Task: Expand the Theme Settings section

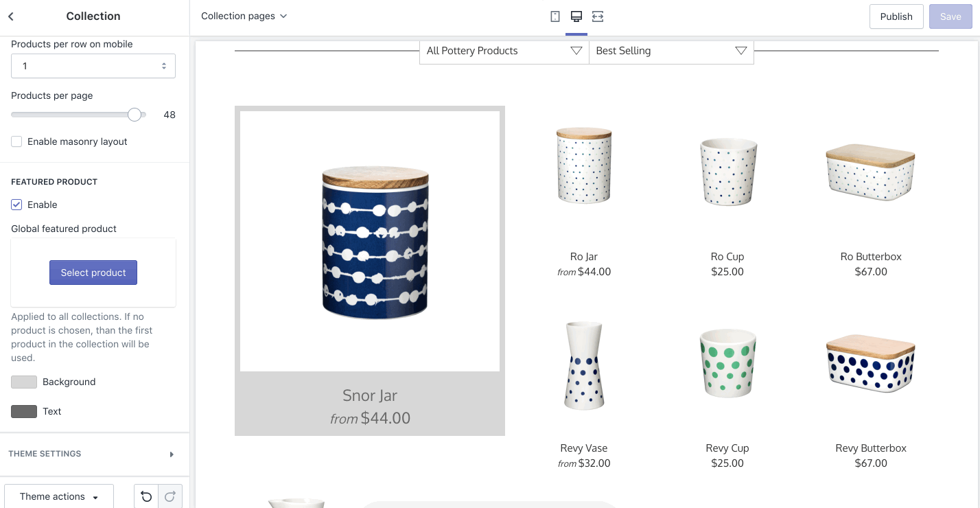Action: pyautogui.click(x=95, y=454)
